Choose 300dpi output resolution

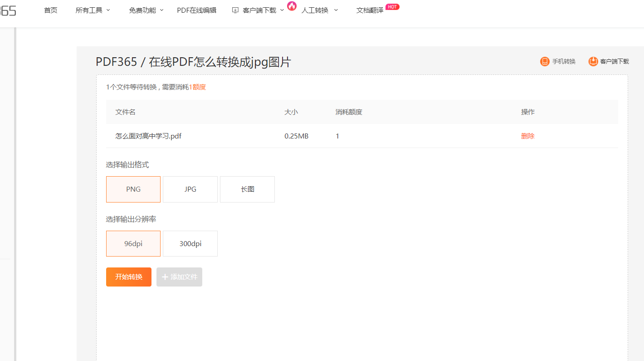click(x=190, y=244)
